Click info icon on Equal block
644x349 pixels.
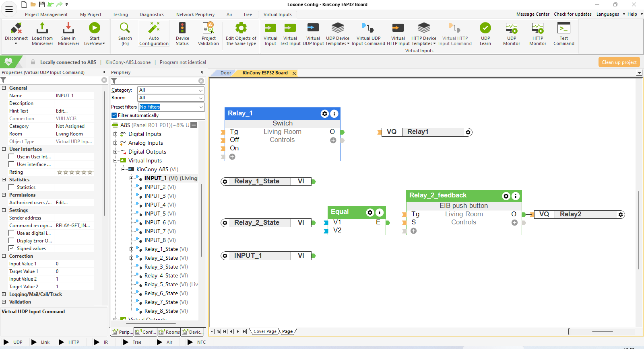[x=380, y=212]
